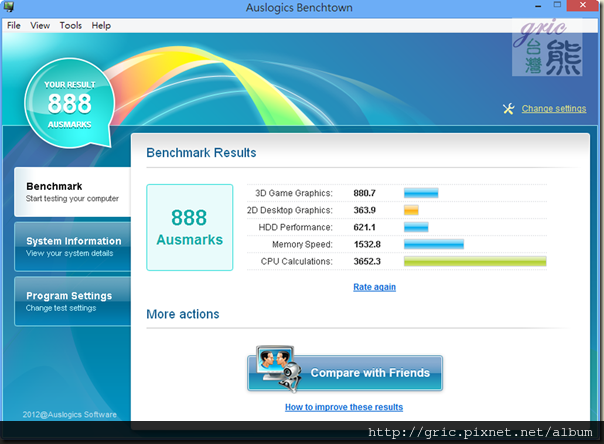Screen dimensions: 604x444
Task: Open the System Information section
Action: pyautogui.click(x=73, y=246)
